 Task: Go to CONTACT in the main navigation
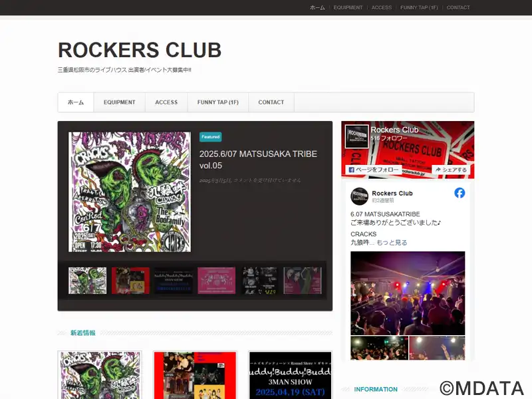(271, 102)
